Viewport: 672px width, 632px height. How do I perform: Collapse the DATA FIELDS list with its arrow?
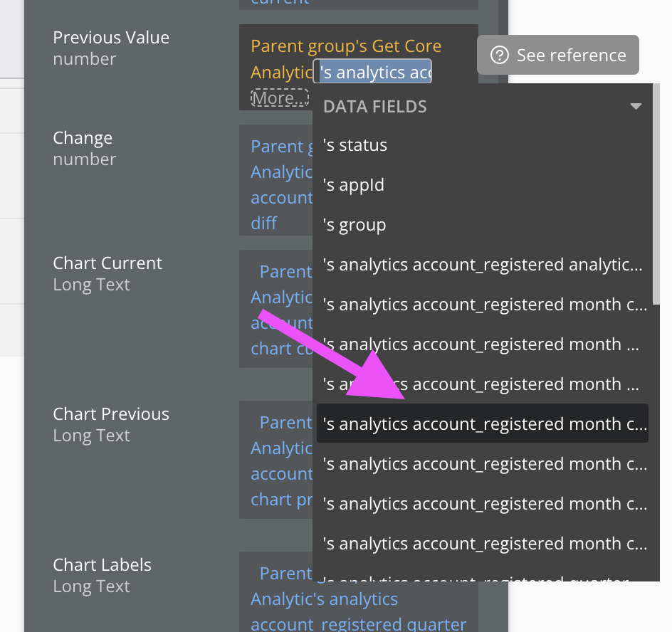click(x=635, y=105)
